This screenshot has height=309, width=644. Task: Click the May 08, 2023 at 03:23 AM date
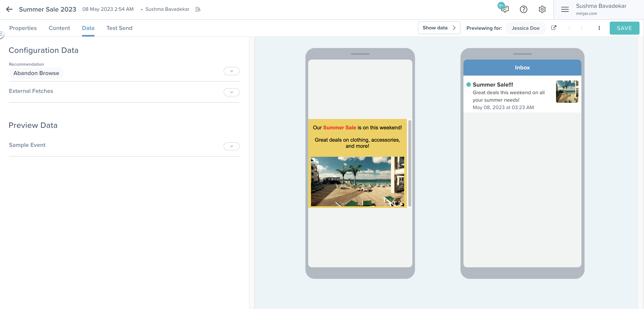[x=503, y=107]
